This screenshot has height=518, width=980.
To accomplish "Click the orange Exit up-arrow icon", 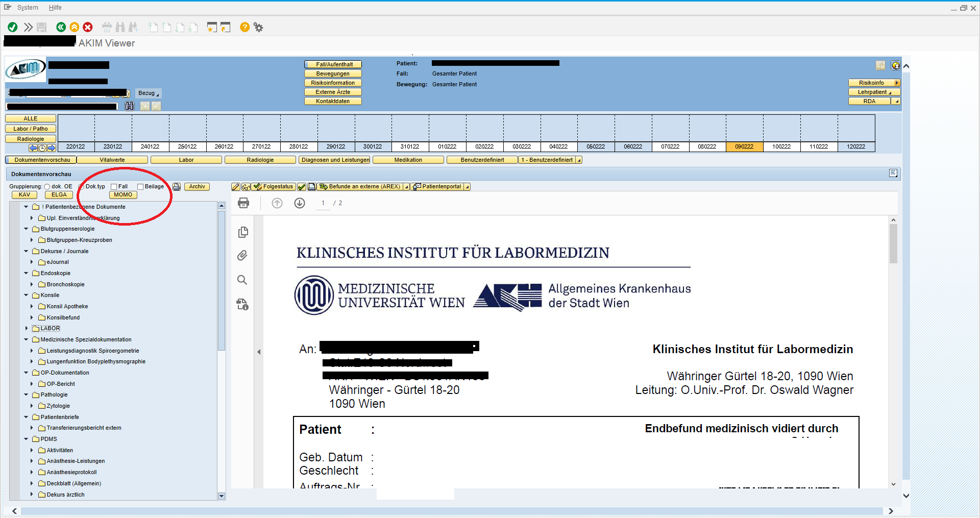I will tap(75, 27).
